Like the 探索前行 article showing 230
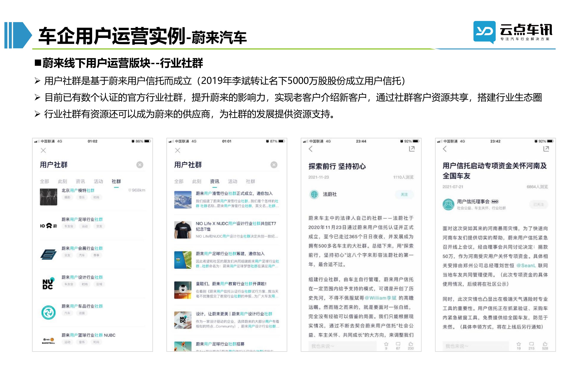The width and height of the screenshot is (588, 392). (x=411, y=346)
